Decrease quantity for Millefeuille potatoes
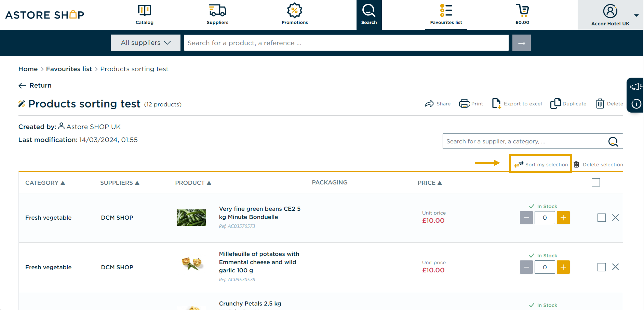This screenshot has height=310, width=644. pos(526,267)
